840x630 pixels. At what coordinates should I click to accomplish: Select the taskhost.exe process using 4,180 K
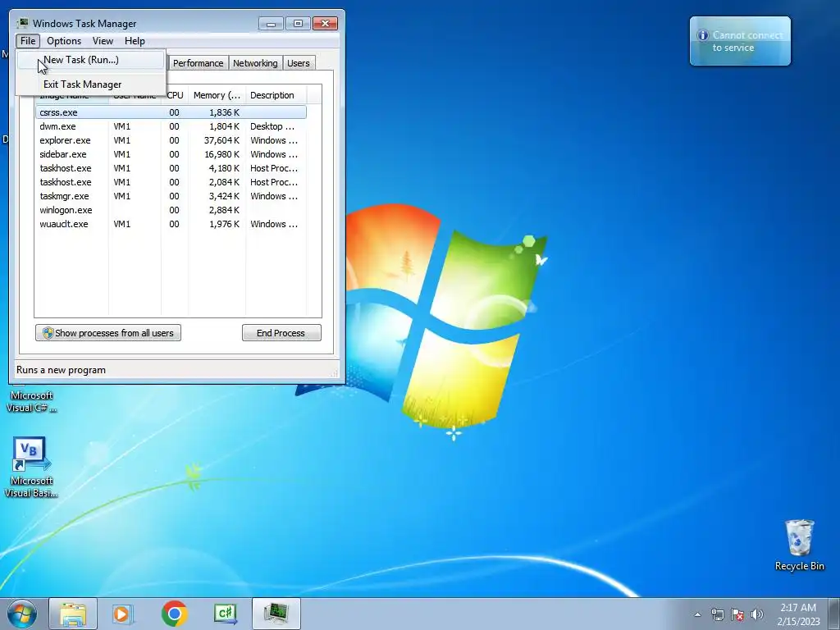171,168
